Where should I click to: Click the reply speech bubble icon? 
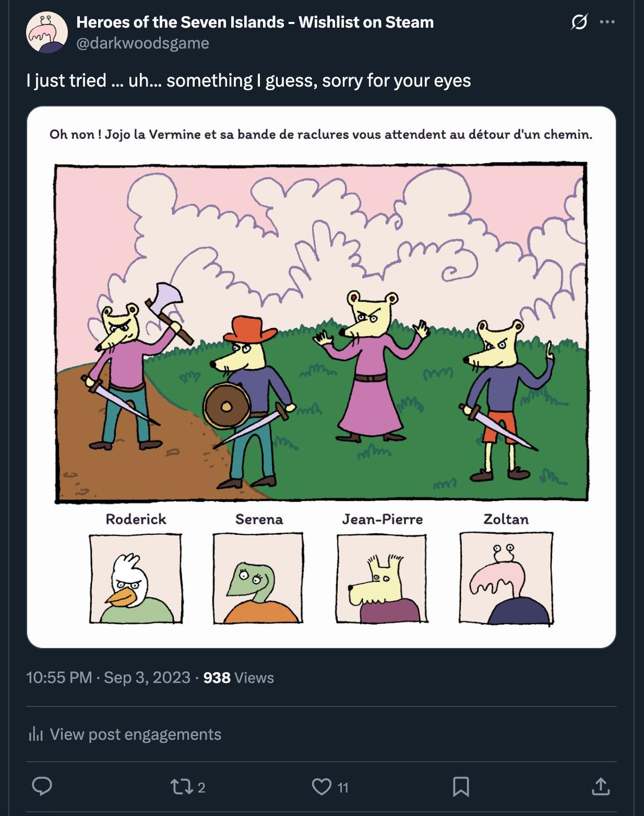click(42, 786)
